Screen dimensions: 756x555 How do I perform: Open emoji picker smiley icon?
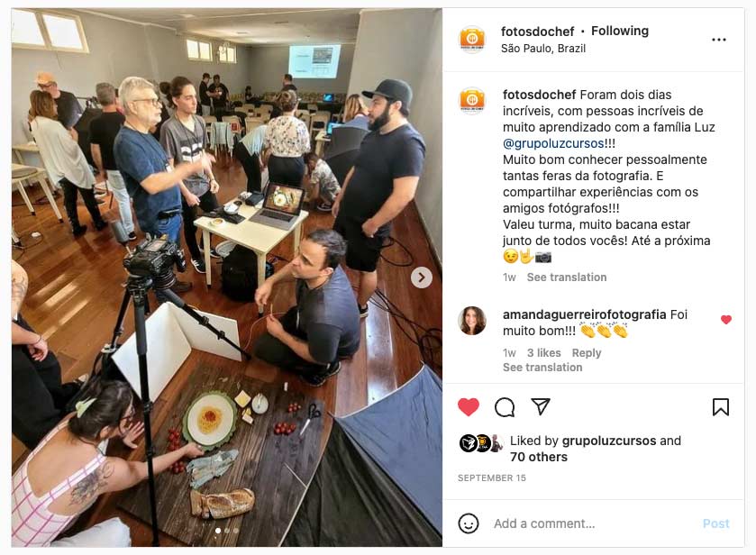469,523
